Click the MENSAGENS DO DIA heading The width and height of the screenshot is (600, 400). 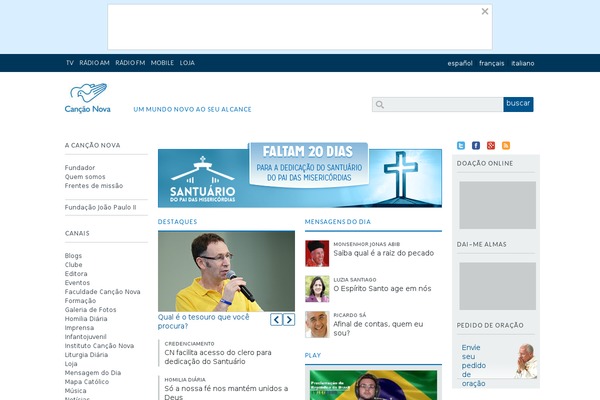[x=338, y=222]
